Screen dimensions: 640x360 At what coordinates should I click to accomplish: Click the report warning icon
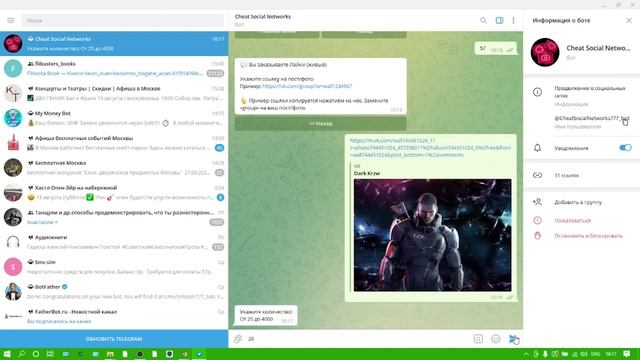pyautogui.click(x=537, y=220)
